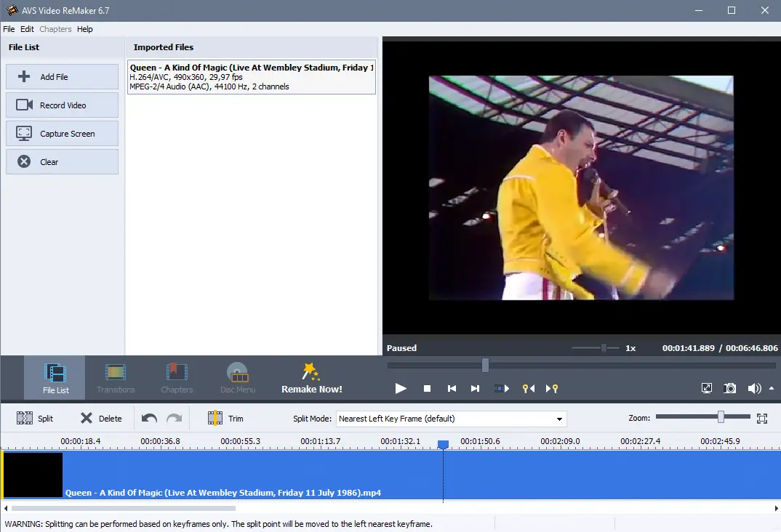Split the clip at the cursor

point(35,419)
